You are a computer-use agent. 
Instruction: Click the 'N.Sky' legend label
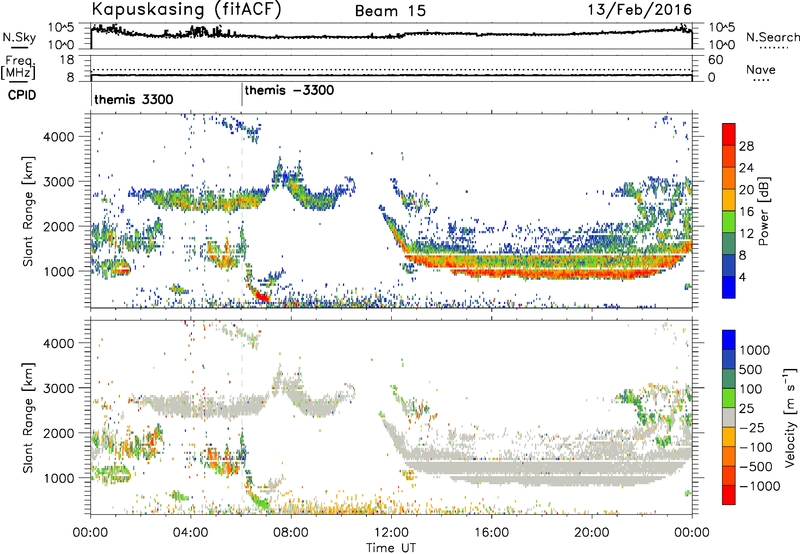(19, 37)
